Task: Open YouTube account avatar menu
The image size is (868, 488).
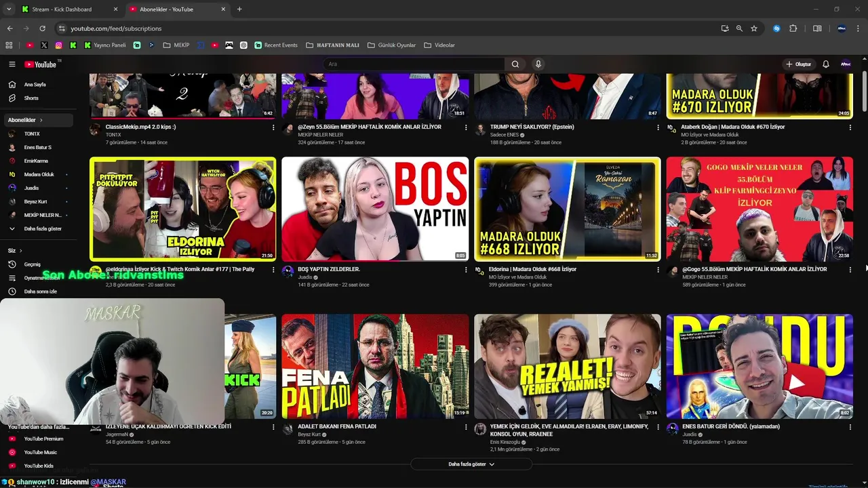Action: (x=846, y=64)
